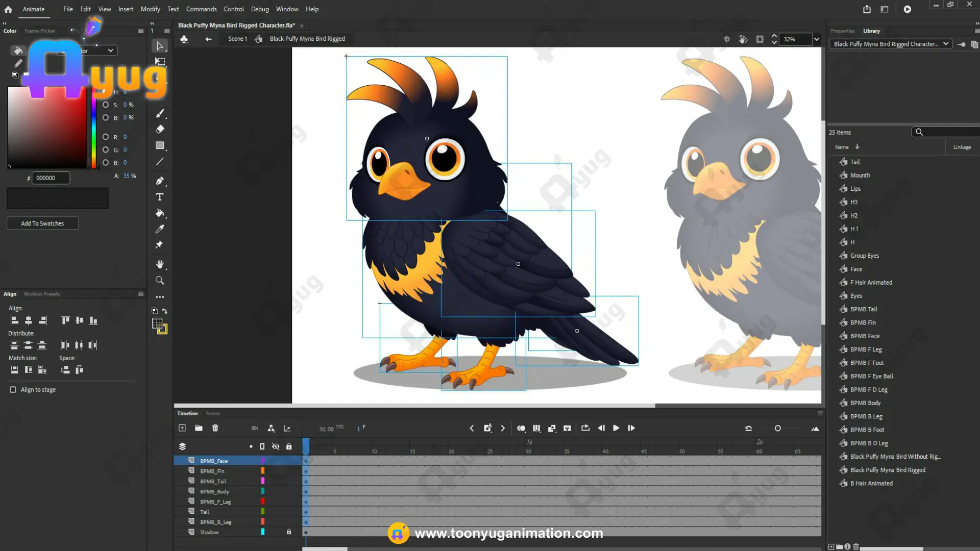980x551 pixels.
Task: Activate the Zoom magnifier tool
Action: point(160,281)
